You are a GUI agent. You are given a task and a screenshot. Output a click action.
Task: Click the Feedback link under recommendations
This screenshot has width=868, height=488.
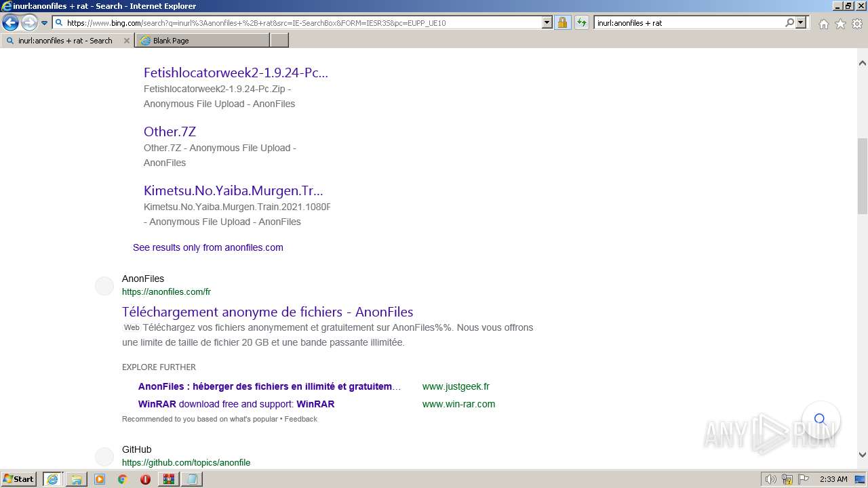tap(300, 419)
